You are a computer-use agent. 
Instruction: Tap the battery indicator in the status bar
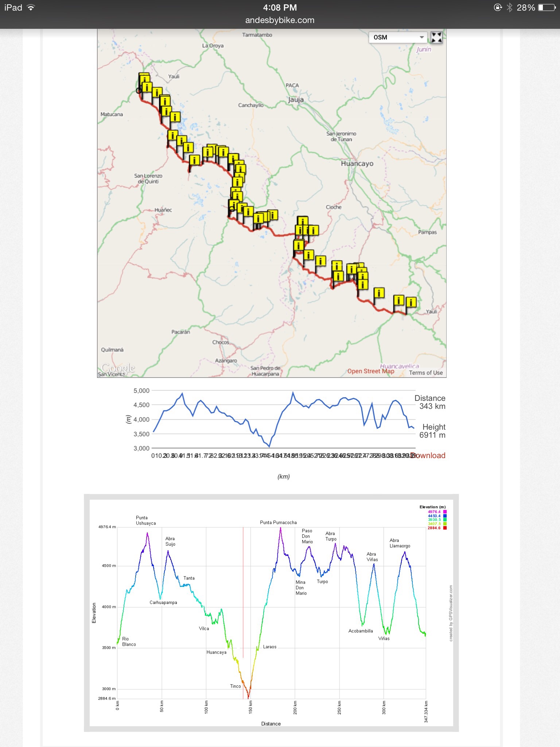coord(547,8)
